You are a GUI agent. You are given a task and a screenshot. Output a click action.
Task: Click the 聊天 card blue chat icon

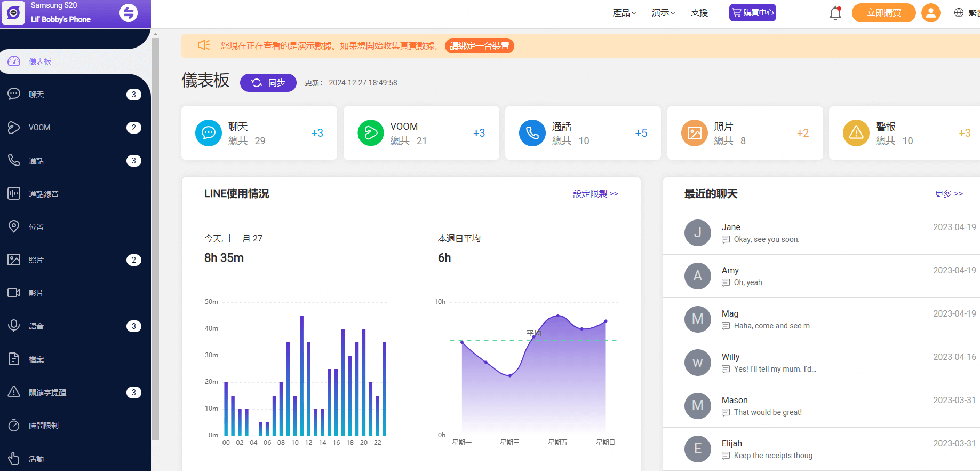pyautogui.click(x=209, y=133)
